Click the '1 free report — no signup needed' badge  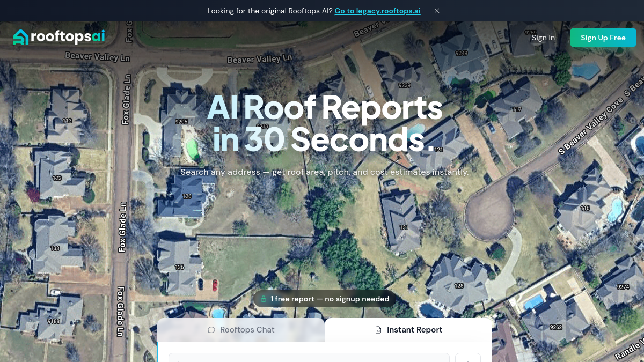tap(325, 299)
